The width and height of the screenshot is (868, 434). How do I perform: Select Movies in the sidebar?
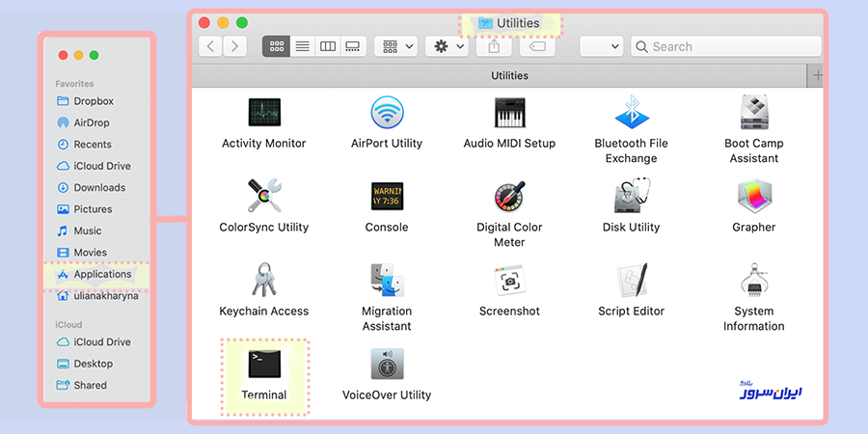[x=83, y=253]
